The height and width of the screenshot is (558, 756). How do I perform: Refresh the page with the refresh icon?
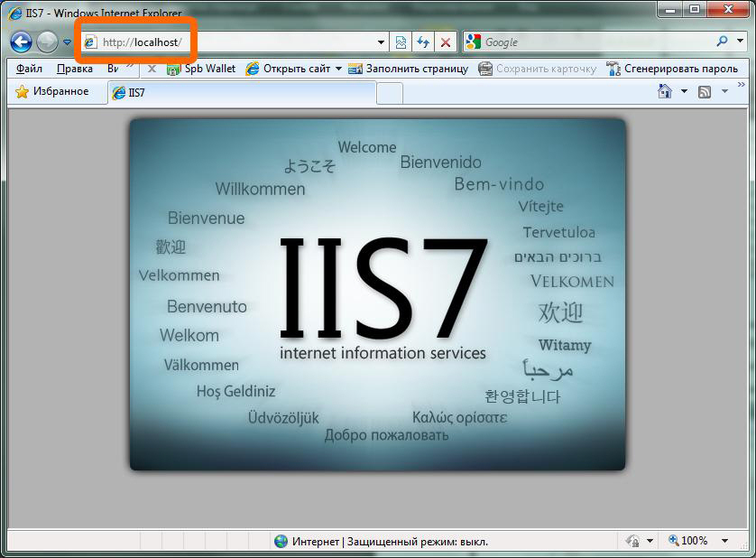tap(423, 42)
